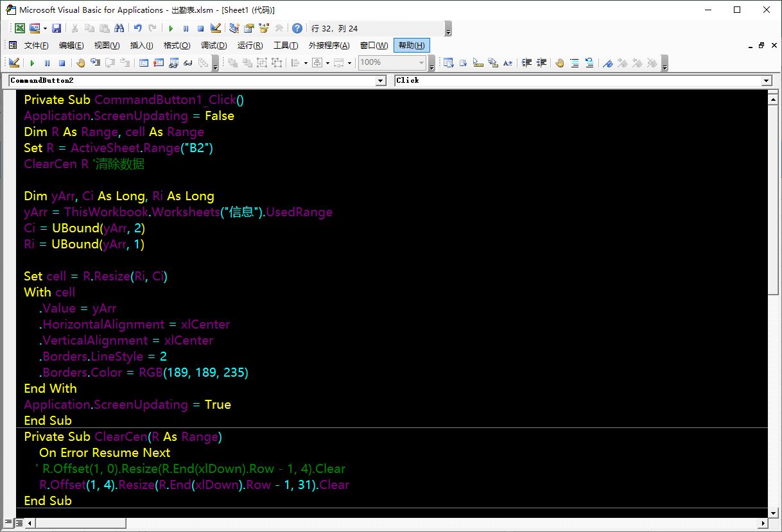Click the horizontal scrollbar left arrow
Image resolution: width=782 pixels, height=532 pixels.
tap(29, 524)
